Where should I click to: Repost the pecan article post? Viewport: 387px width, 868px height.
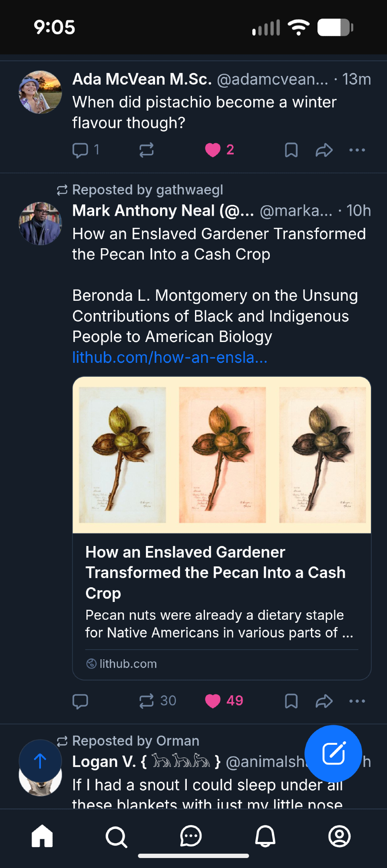tap(146, 701)
